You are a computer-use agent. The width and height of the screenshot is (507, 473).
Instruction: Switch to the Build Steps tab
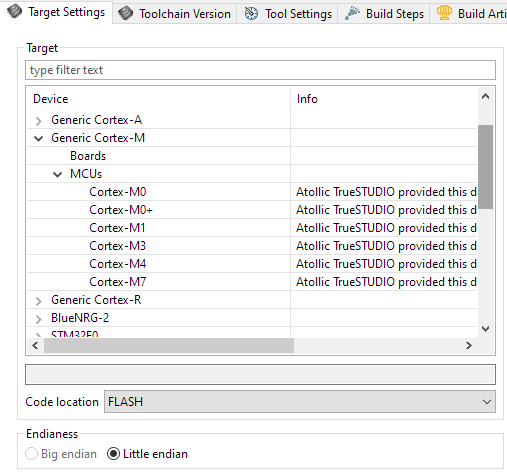[x=384, y=14]
